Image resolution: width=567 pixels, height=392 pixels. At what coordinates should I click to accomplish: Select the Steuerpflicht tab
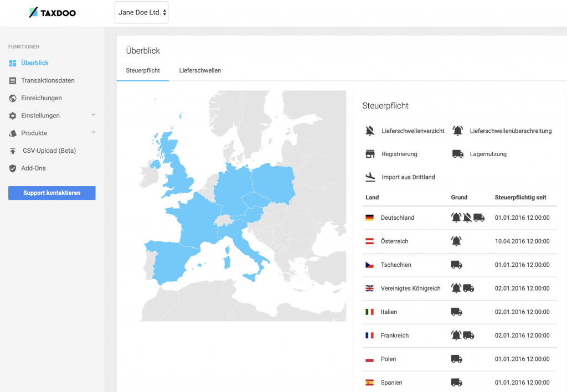pos(143,70)
